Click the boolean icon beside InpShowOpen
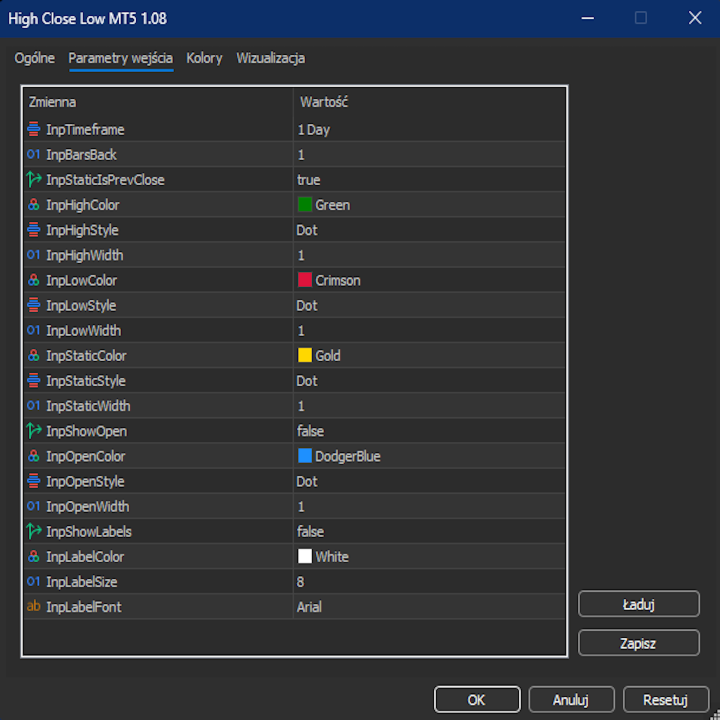The width and height of the screenshot is (720, 720). click(34, 431)
